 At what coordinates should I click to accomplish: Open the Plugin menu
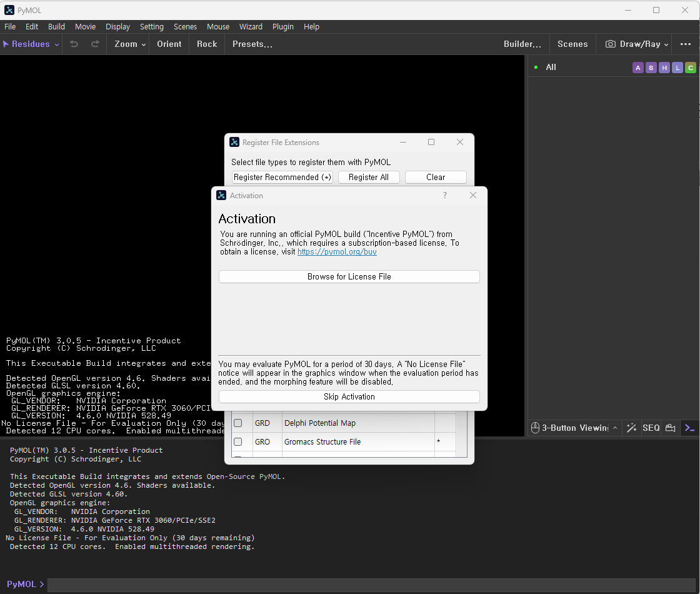(283, 27)
